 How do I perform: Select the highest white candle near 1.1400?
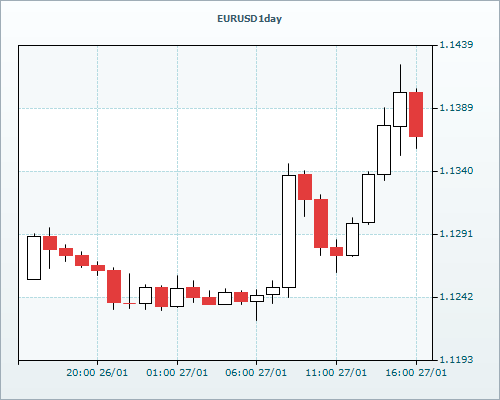click(400, 109)
